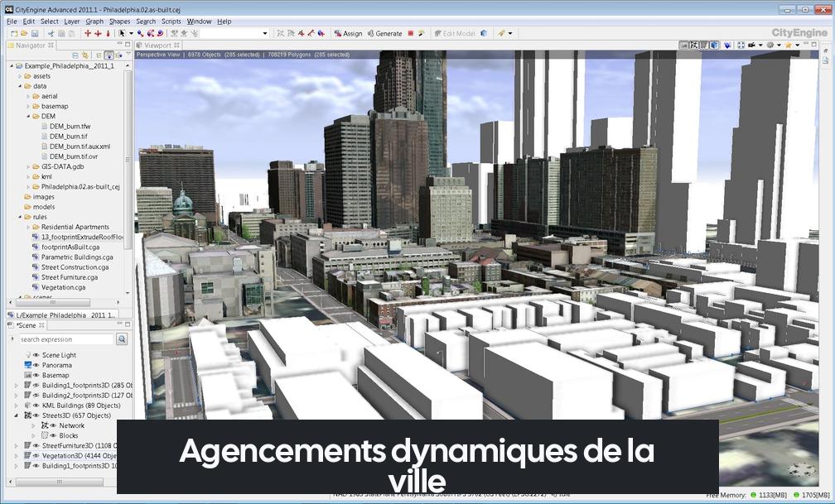Open the Help menu
The width and height of the screenshot is (835, 504).
[224, 22]
